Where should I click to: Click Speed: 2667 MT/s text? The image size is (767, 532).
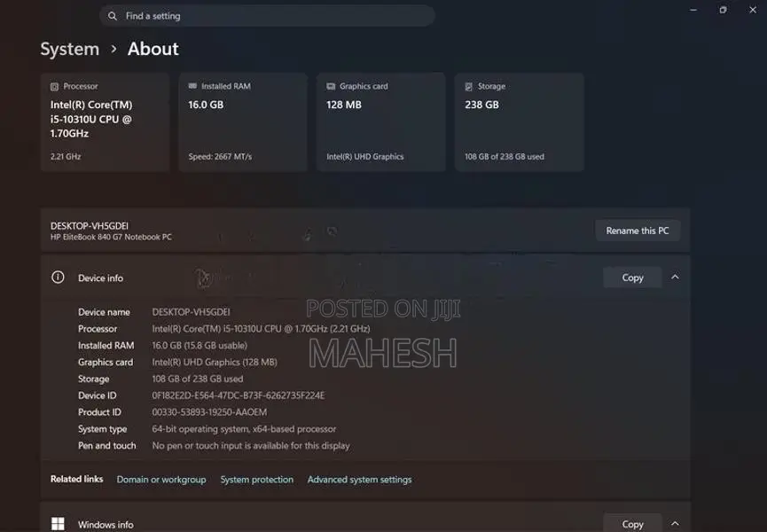pyautogui.click(x=220, y=156)
